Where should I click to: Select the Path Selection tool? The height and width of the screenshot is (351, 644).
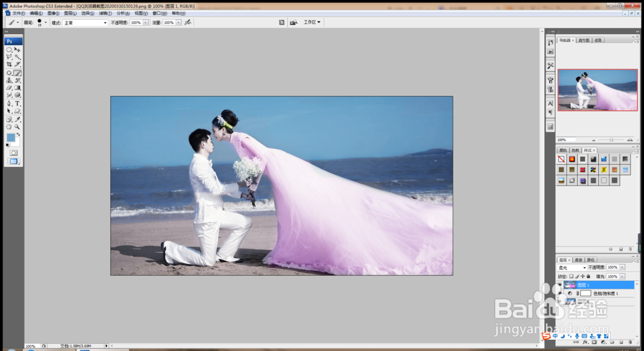pyautogui.click(x=9, y=111)
